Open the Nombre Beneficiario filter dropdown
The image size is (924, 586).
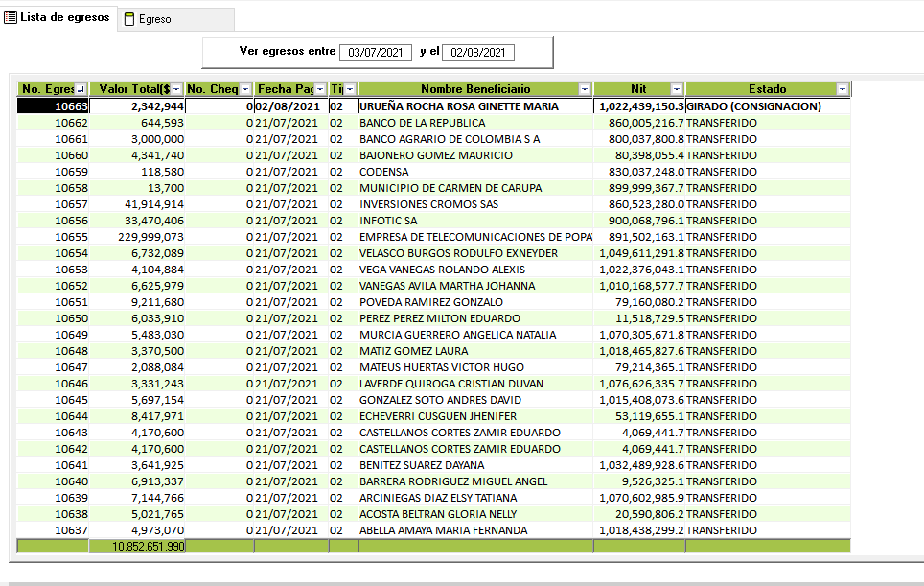point(585,89)
